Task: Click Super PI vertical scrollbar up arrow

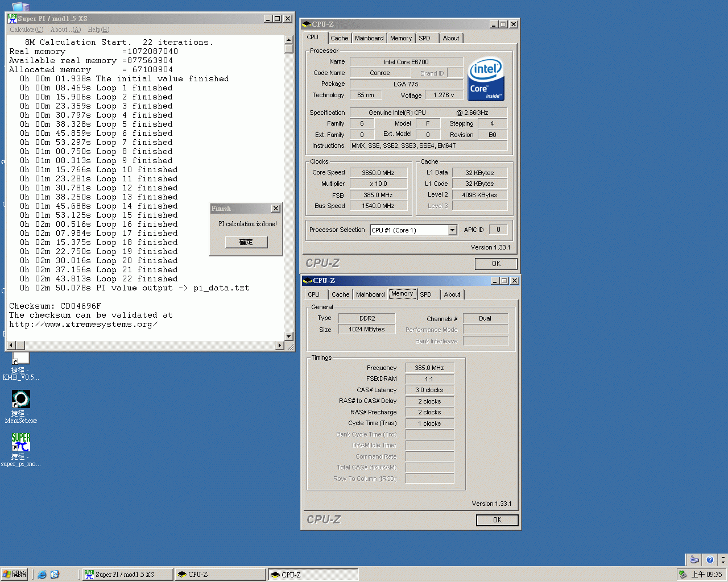Action: pyautogui.click(x=289, y=40)
